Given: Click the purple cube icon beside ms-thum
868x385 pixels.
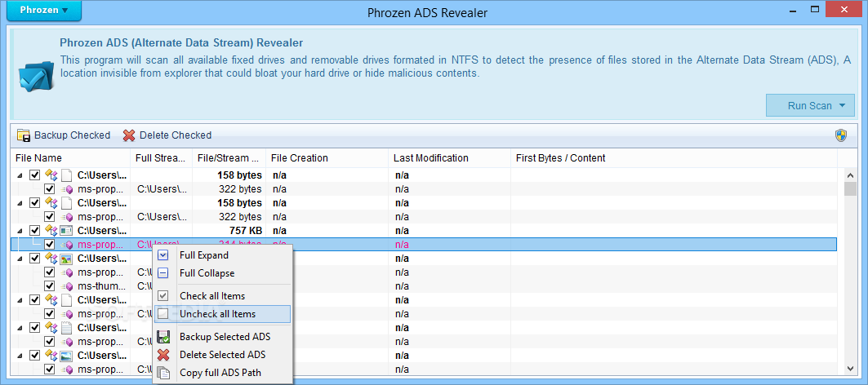Looking at the screenshot, I should point(68,286).
